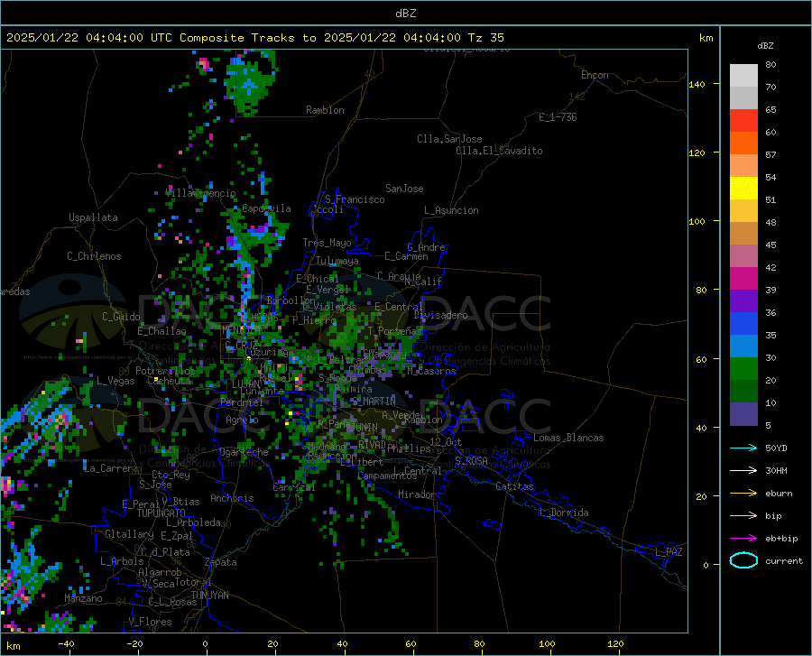This screenshot has width=812, height=656.
Task: Click the Gltallary map label
Action: pyautogui.click(x=129, y=534)
